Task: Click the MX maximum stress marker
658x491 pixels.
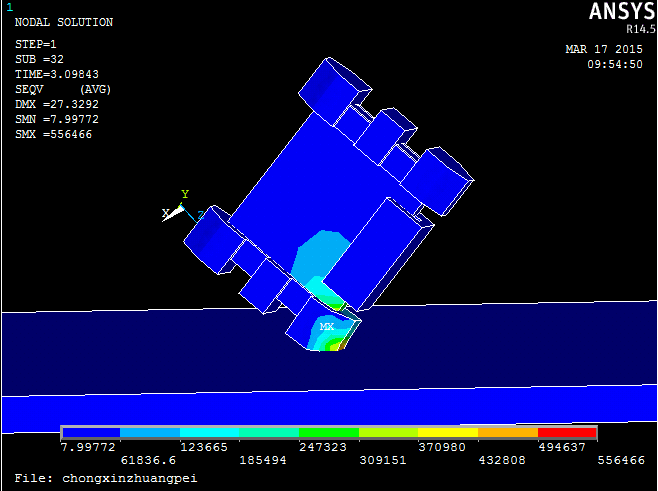Action: point(327,327)
